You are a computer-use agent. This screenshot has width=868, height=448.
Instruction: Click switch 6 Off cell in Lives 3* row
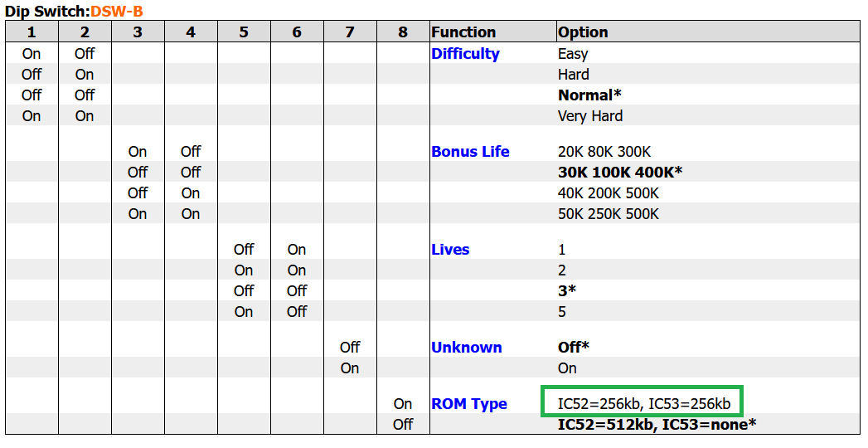(x=298, y=290)
